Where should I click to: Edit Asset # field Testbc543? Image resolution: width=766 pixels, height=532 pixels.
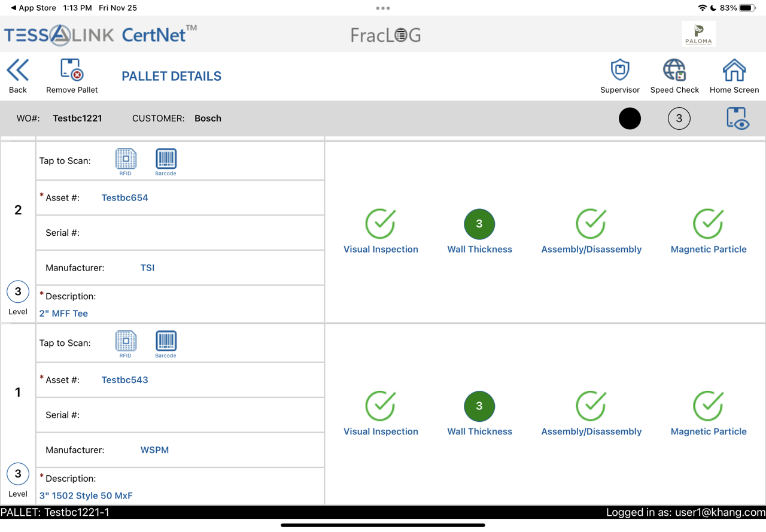click(x=180, y=380)
